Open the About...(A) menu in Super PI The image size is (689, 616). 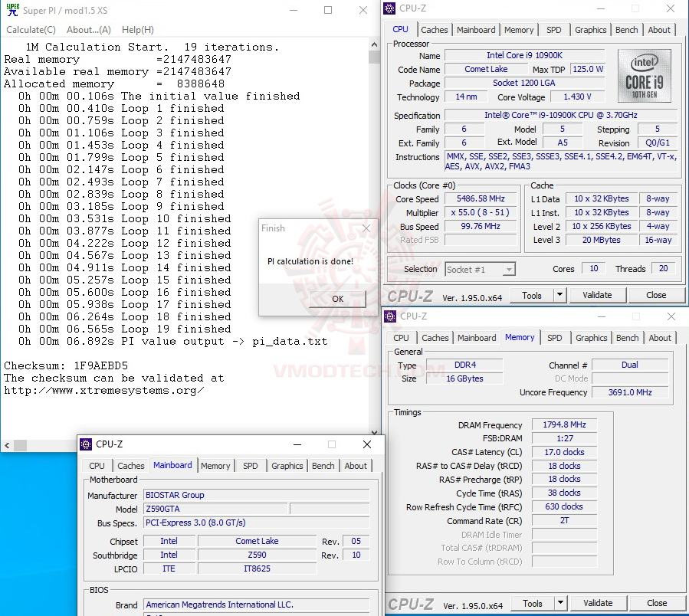[x=89, y=30]
